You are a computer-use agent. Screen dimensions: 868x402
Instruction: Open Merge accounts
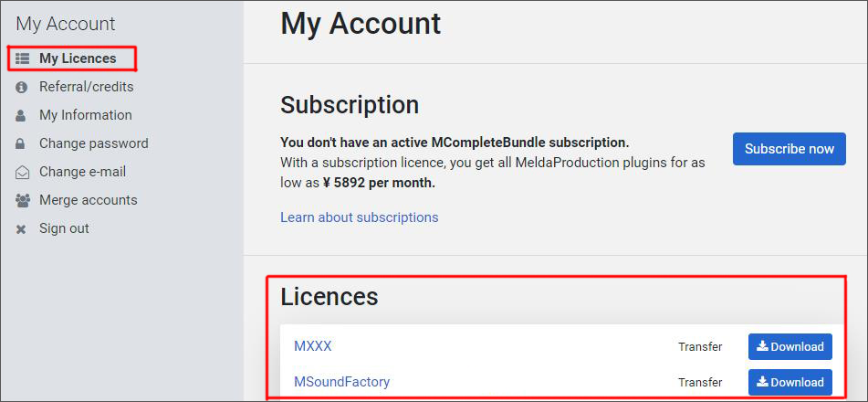click(x=88, y=200)
